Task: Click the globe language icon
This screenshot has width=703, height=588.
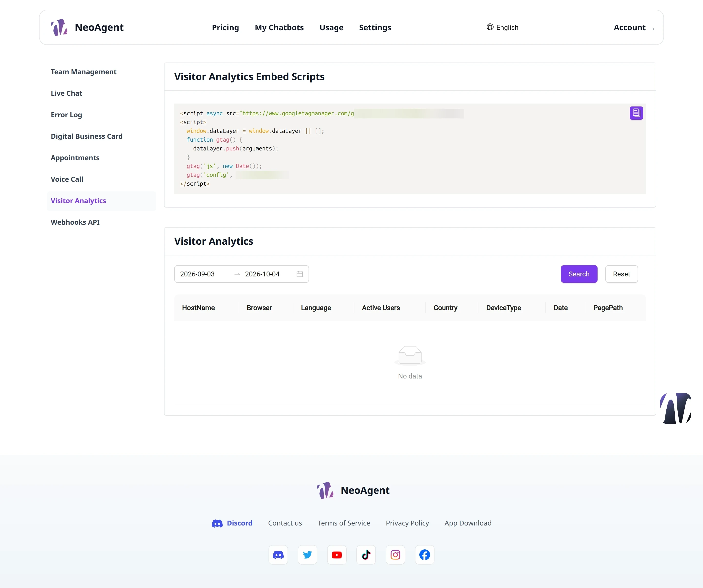Action: coord(490,27)
